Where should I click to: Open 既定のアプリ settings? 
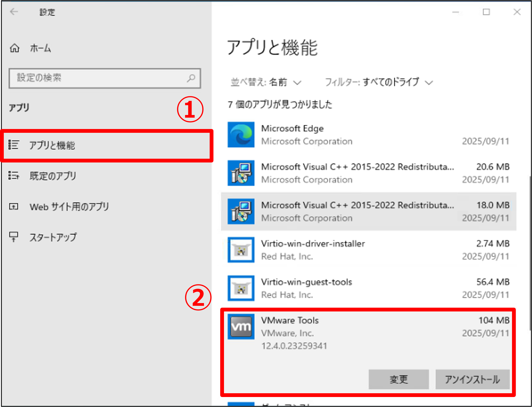pos(53,176)
